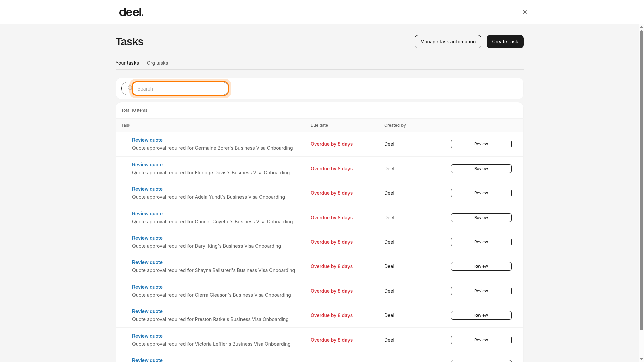Click overdue status in Daryl King's row
This screenshot has height=362, width=644.
[x=331, y=242]
